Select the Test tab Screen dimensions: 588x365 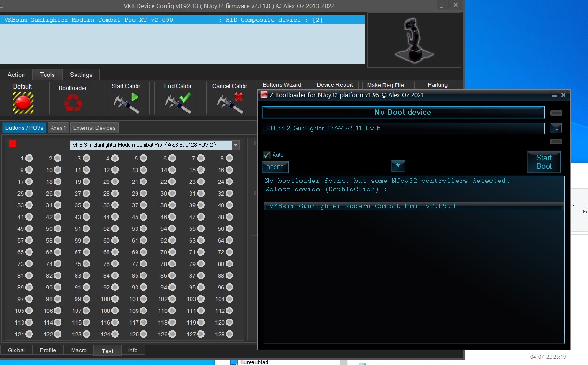tap(107, 350)
